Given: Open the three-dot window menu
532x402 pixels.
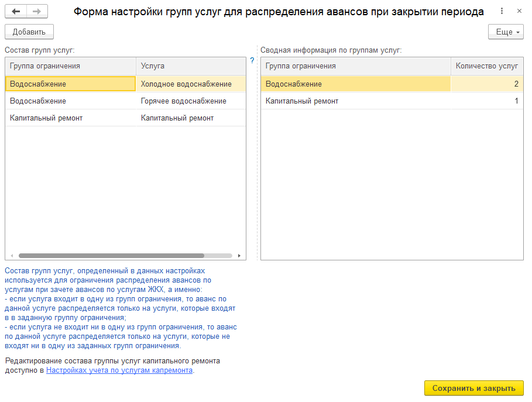Looking at the screenshot, I should (501, 12).
